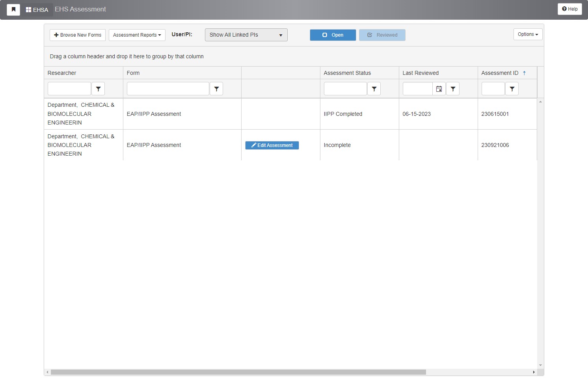This screenshot has width=588, height=379.
Task: Click the horizontal scrollbar right arrow
Action: coord(534,372)
